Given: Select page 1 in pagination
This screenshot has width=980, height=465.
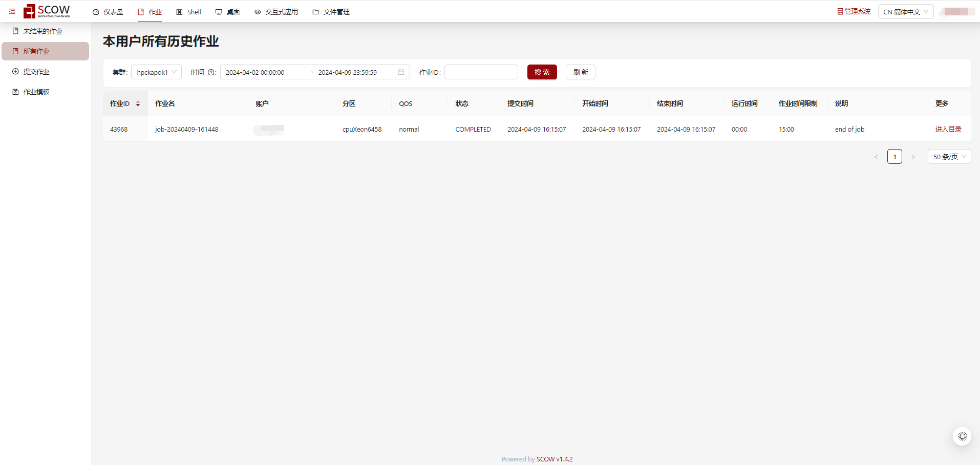Looking at the screenshot, I should coord(894,157).
